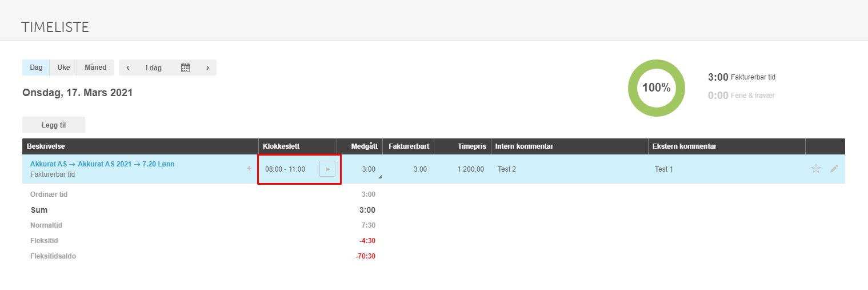This screenshot has width=868, height=290.
Task: Click the Ordinær tid row label
Action: click(x=49, y=194)
